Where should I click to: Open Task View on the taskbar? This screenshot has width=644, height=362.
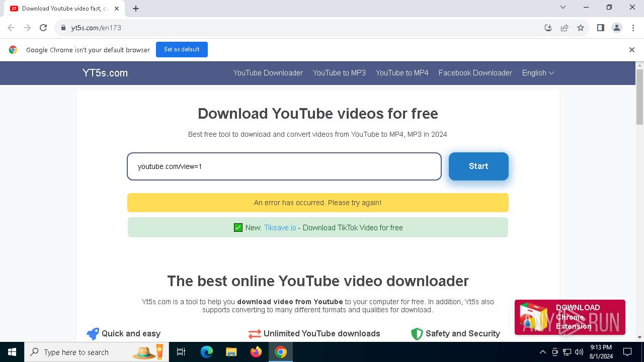click(181, 352)
